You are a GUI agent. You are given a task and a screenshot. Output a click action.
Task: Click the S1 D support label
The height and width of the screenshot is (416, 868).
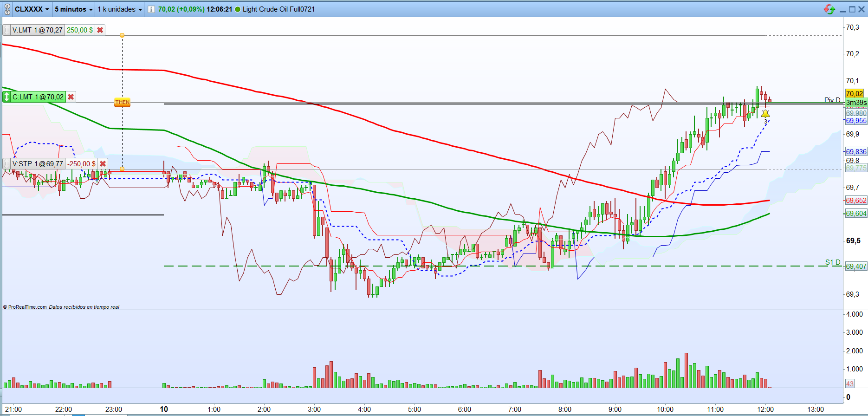coord(833,262)
